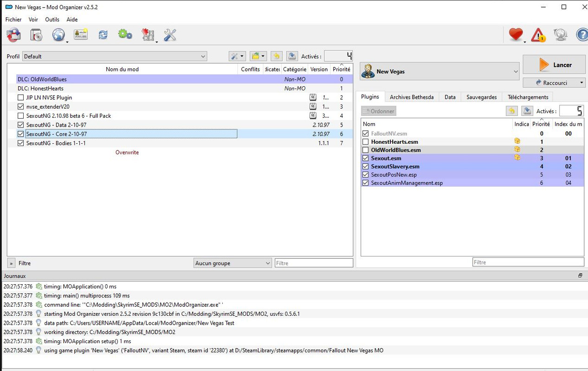Uncheck SexoutNG - Bodies 1-1-1
The image size is (588, 371).
pos(20,143)
